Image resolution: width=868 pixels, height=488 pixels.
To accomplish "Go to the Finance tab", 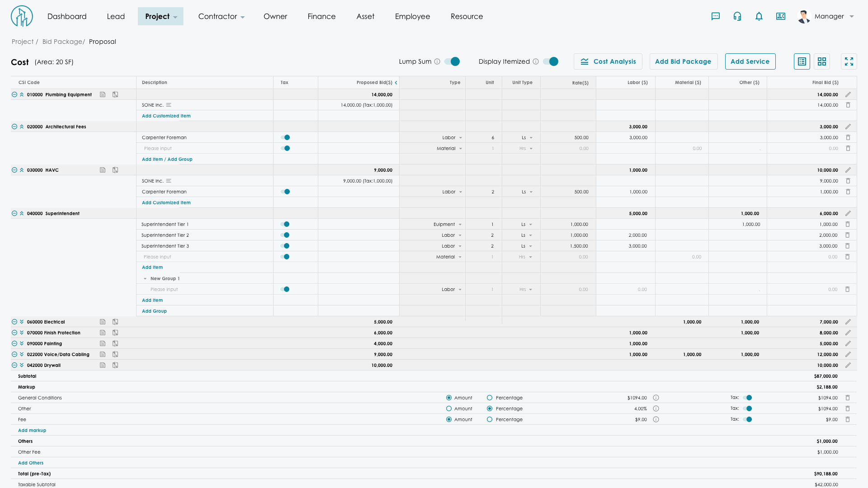I will point(321,16).
